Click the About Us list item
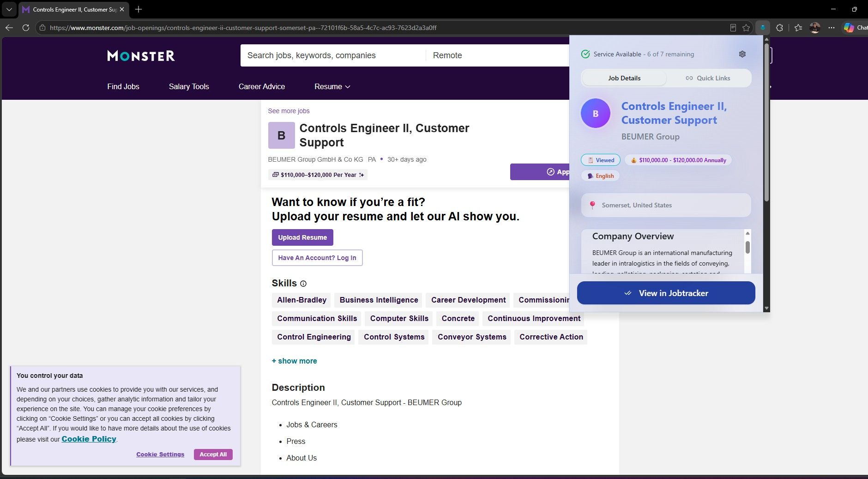868x479 pixels. pyautogui.click(x=301, y=458)
